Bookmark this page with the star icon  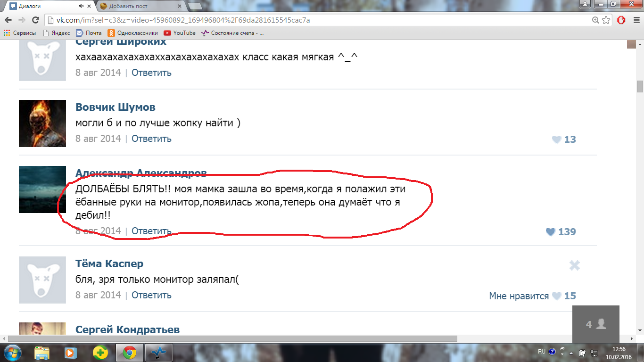[606, 20]
